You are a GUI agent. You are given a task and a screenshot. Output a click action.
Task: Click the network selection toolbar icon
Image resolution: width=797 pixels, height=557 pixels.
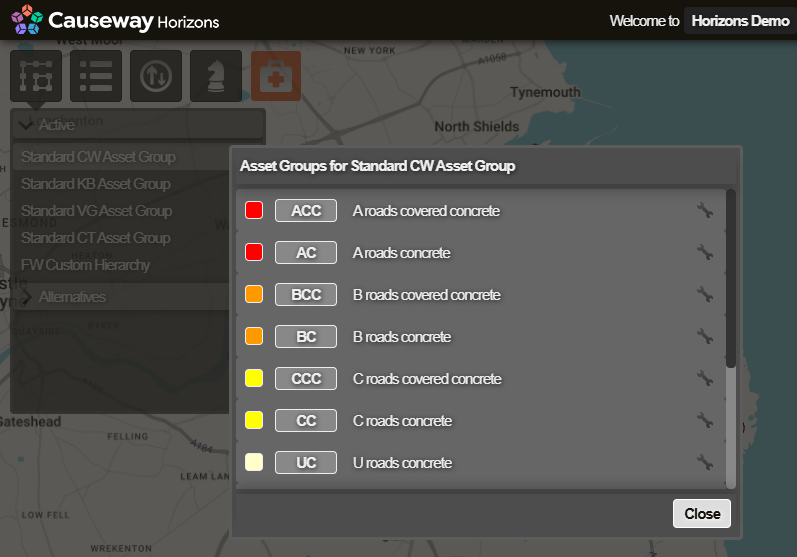coord(36,76)
